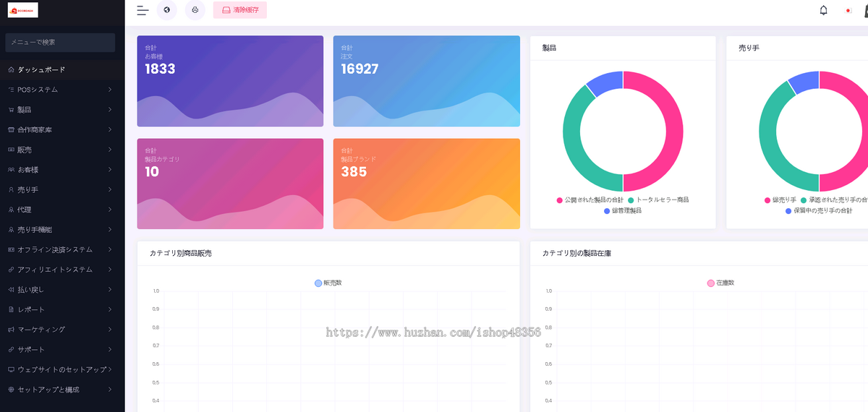Expand the マーケティング menu chevron
Image resolution: width=868 pixels, height=412 pixels.
click(109, 330)
